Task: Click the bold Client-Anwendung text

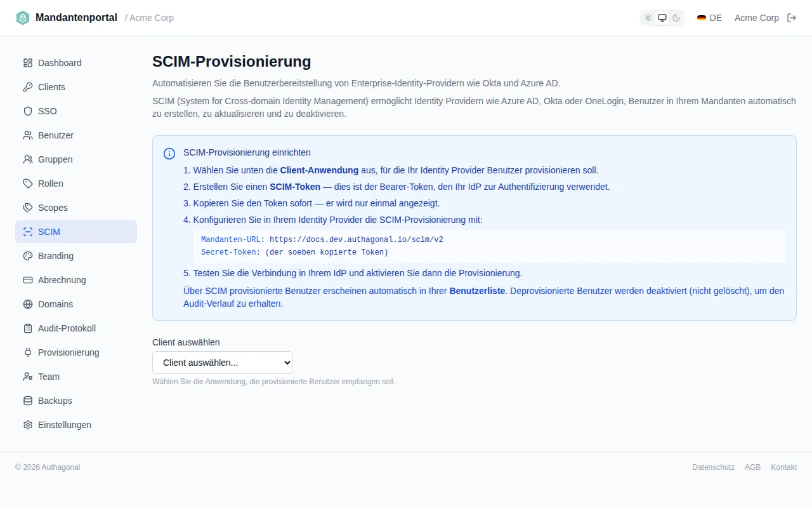Action: (x=319, y=170)
